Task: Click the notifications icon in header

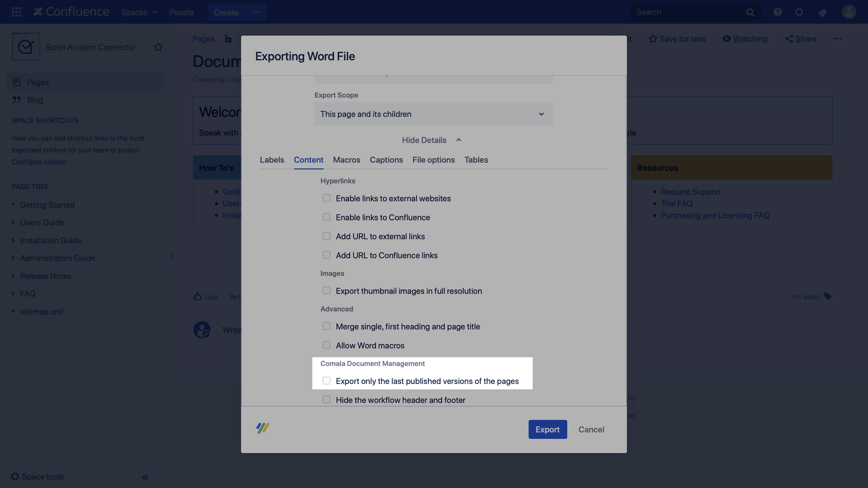Action: coord(822,13)
